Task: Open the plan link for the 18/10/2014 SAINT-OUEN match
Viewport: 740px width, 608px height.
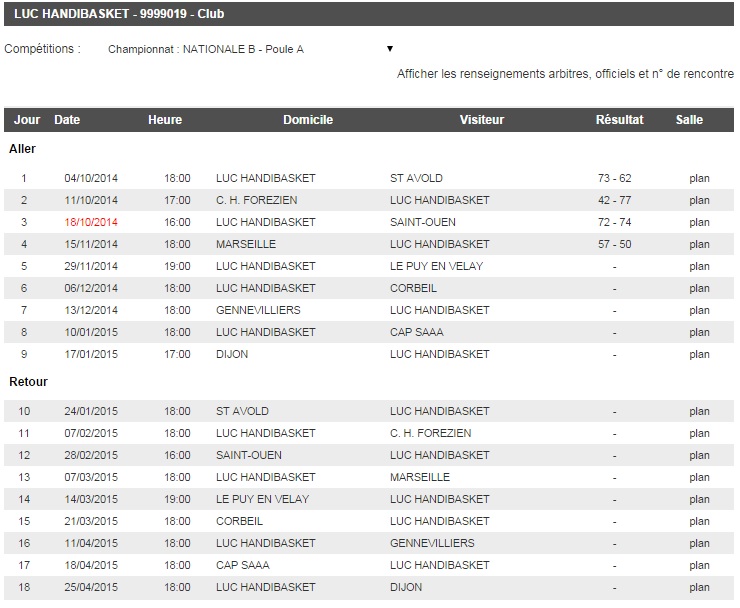Action: 699,222
